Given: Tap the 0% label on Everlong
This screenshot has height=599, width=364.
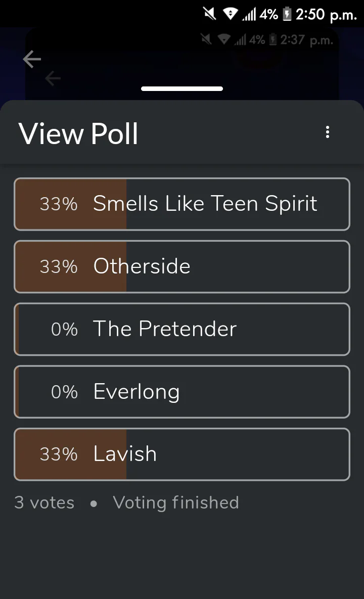Looking at the screenshot, I should click(64, 392).
